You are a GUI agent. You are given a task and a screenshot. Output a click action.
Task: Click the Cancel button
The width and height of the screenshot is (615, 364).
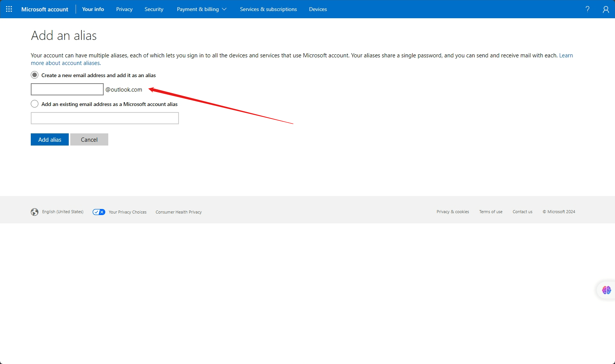(x=89, y=139)
